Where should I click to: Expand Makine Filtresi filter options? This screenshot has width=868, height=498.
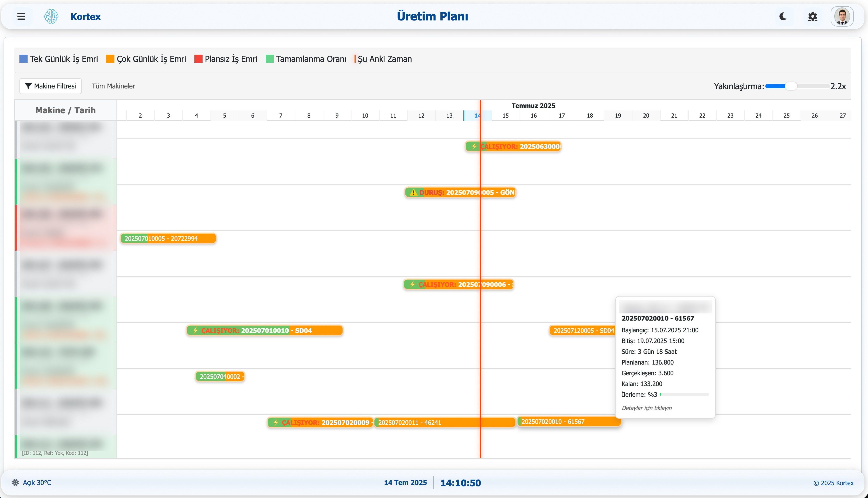(50, 86)
